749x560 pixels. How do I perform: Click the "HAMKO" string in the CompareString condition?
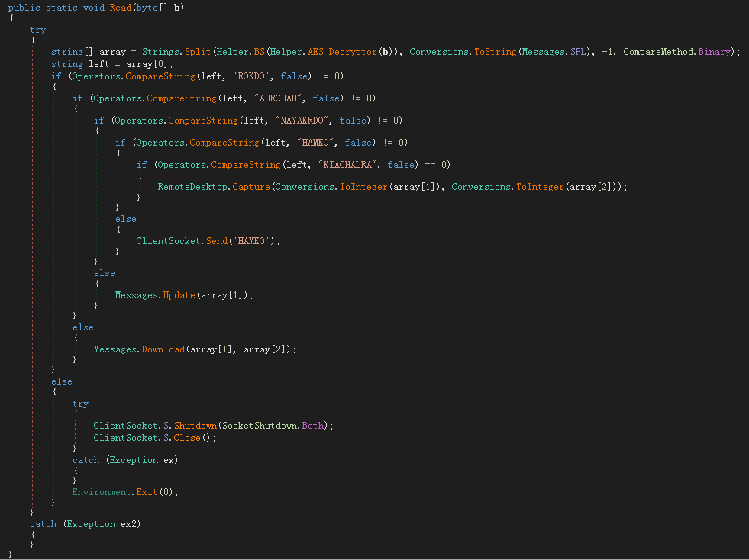(x=315, y=143)
